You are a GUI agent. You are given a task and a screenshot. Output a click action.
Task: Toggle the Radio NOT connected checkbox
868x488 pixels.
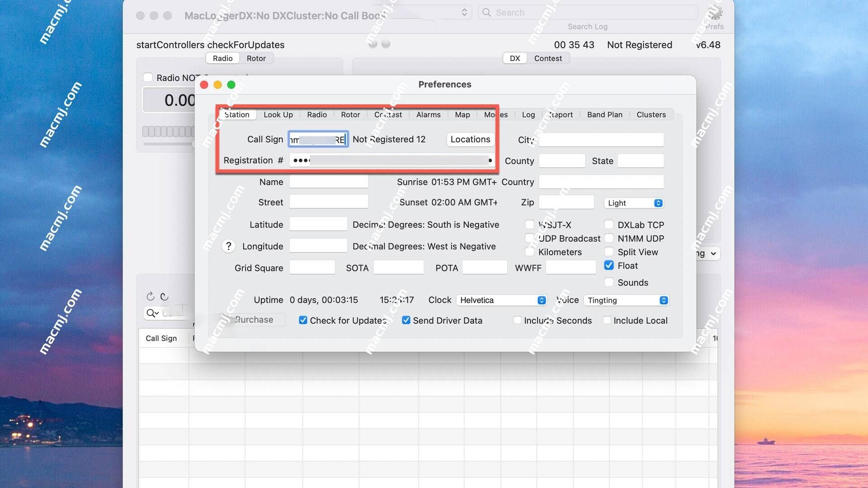click(x=148, y=77)
